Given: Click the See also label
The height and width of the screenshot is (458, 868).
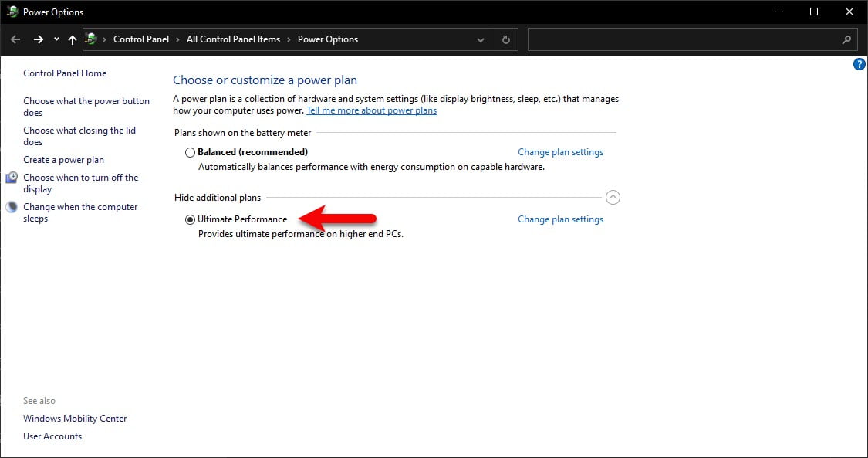Looking at the screenshot, I should click(39, 400).
